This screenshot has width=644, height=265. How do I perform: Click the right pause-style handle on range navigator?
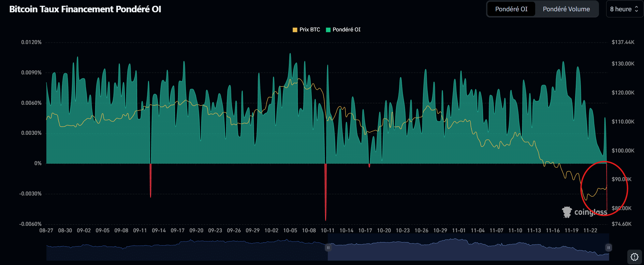[x=609, y=248]
